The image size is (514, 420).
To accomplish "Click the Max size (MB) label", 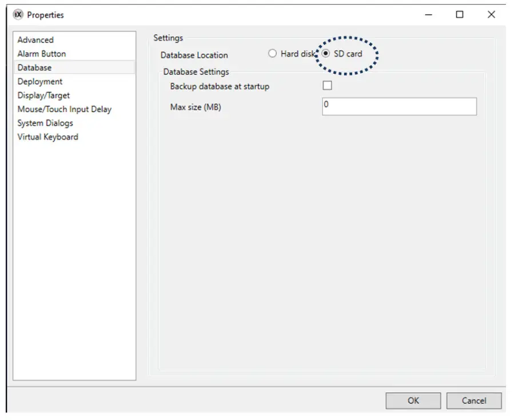I will pos(196,107).
